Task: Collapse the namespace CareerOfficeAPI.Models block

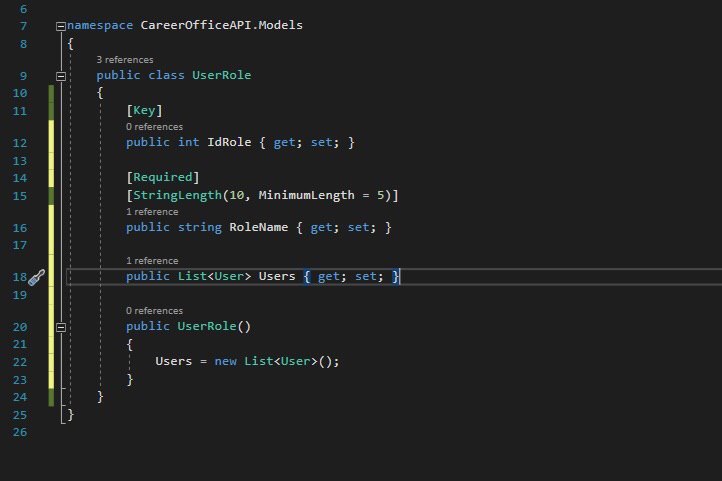Action: (x=61, y=26)
